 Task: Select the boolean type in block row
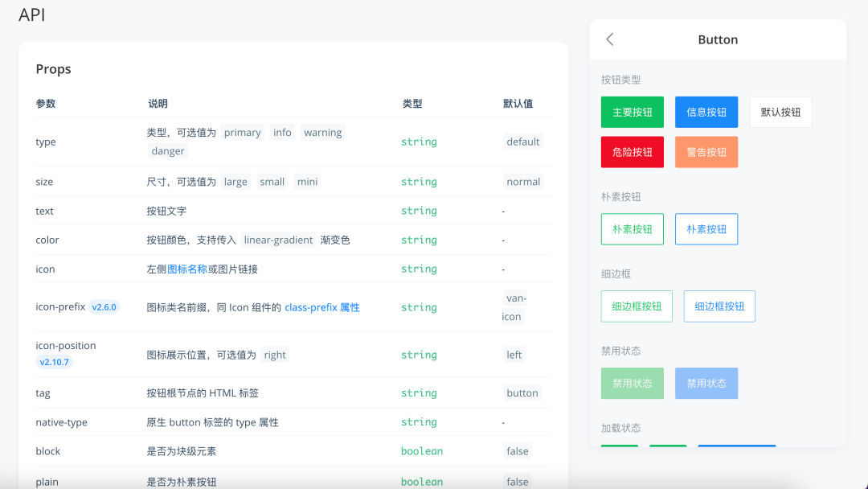[422, 451]
